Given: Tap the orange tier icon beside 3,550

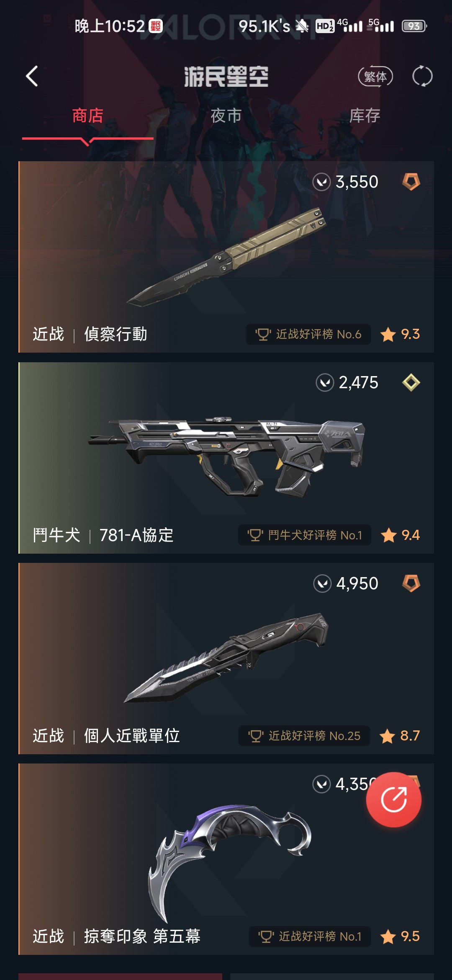Looking at the screenshot, I should 411,182.
